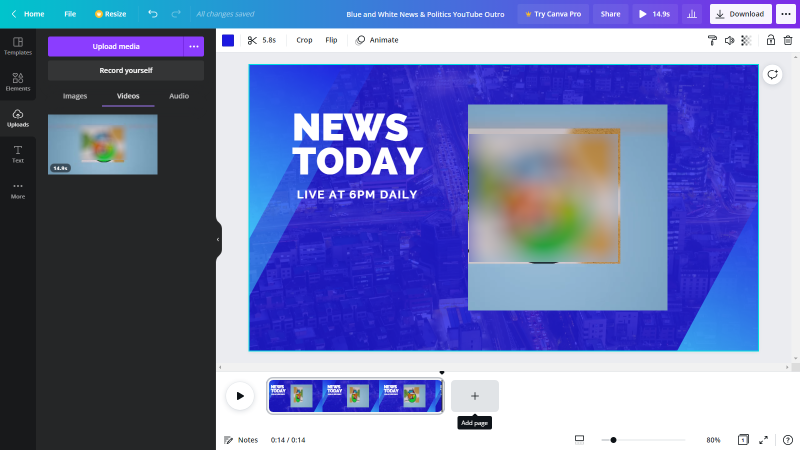Open the File menu
This screenshot has width=800, height=450.
point(70,14)
